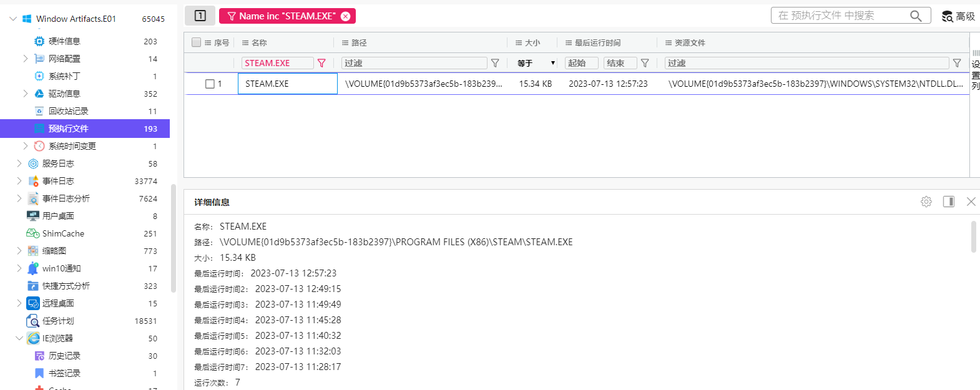Viewport: 980px width, 390px height.
Task: Open detail panel settings gear
Action: click(926, 202)
